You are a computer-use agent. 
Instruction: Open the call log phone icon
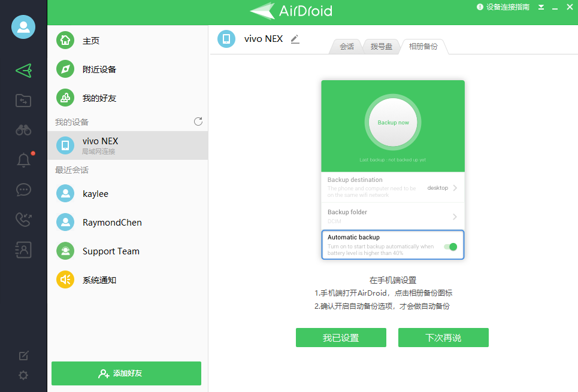23,220
